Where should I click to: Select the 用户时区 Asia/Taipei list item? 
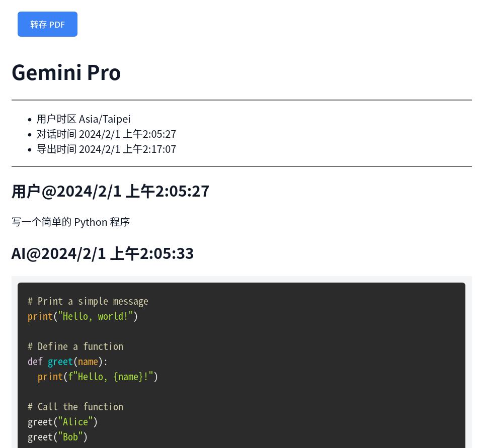click(x=84, y=119)
